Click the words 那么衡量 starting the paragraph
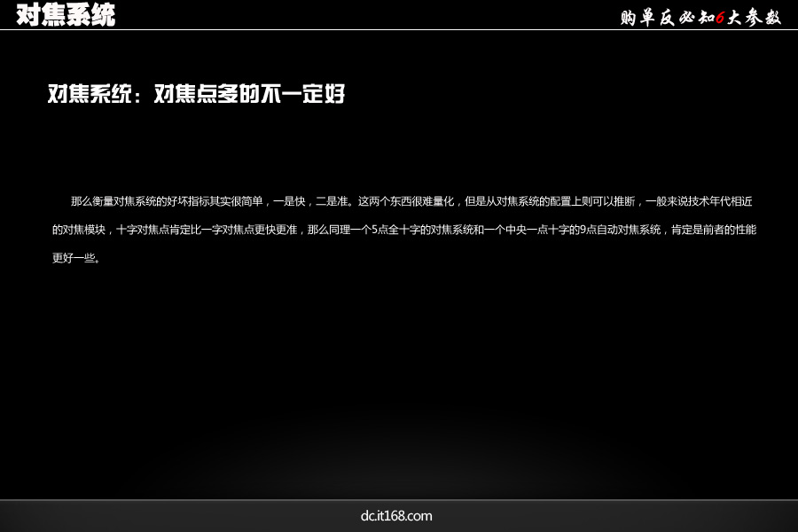Image resolution: width=798 pixels, height=532 pixels. coord(91,201)
